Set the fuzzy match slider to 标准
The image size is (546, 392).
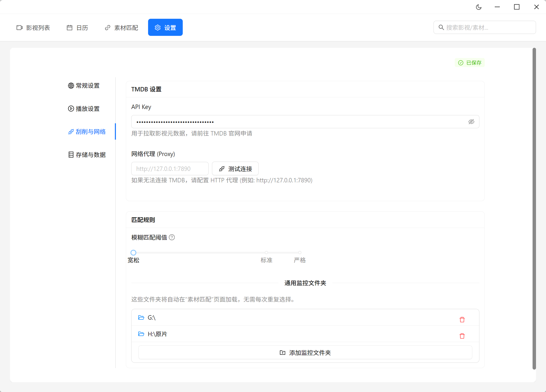click(x=266, y=253)
